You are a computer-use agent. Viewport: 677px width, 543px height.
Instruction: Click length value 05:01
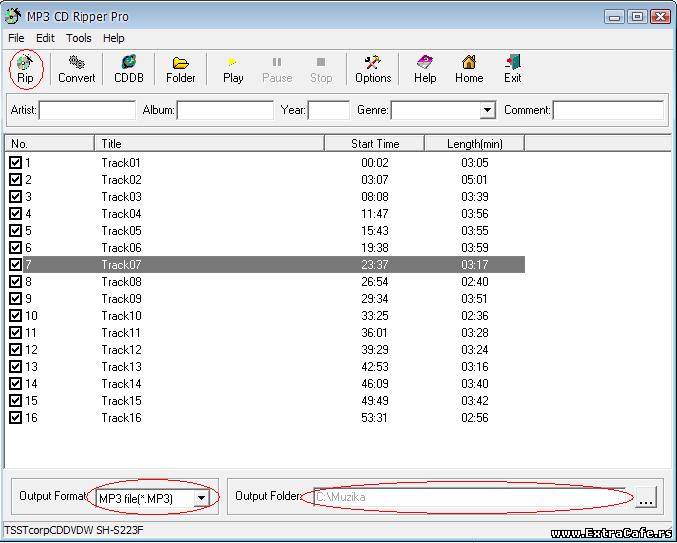click(x=475, y=180)
